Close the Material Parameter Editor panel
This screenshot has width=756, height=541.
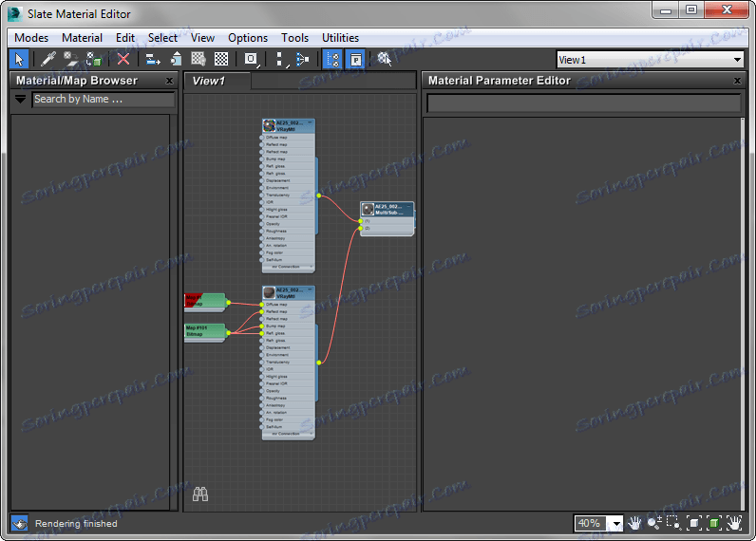pyautogui.click(x=737, y=81)
